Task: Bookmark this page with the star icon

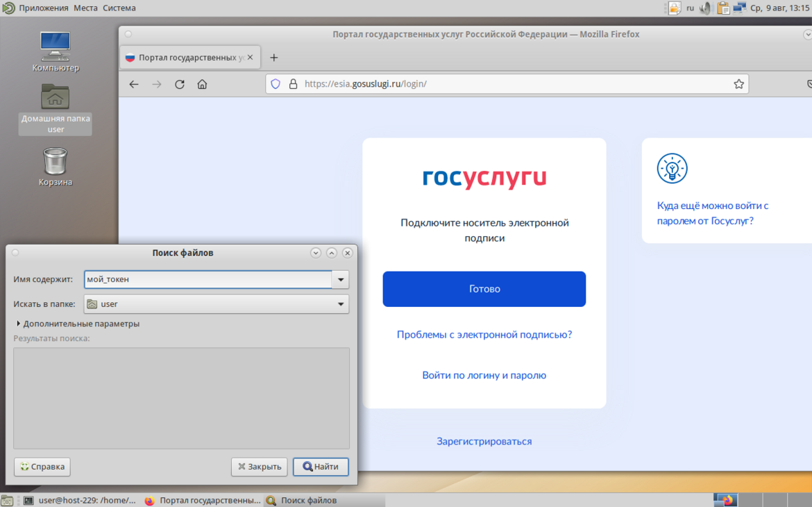Action: click(738, 84)
